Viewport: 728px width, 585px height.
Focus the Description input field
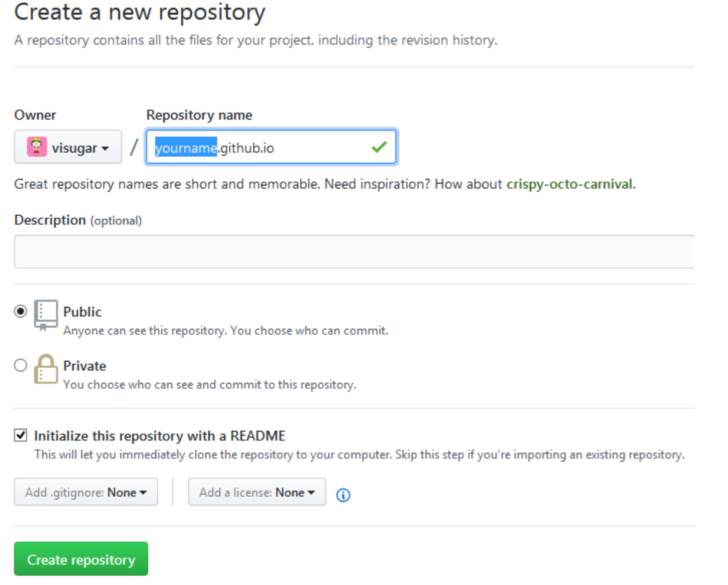click(354, 251)
